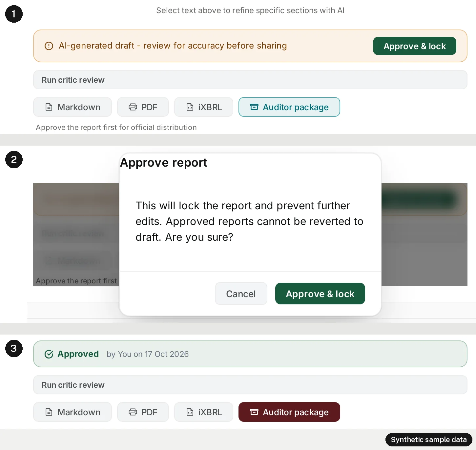Open the teal outlined Auditor package button
Image resolution: width=476 pixels, height=450 pixels.
(289, 107)
